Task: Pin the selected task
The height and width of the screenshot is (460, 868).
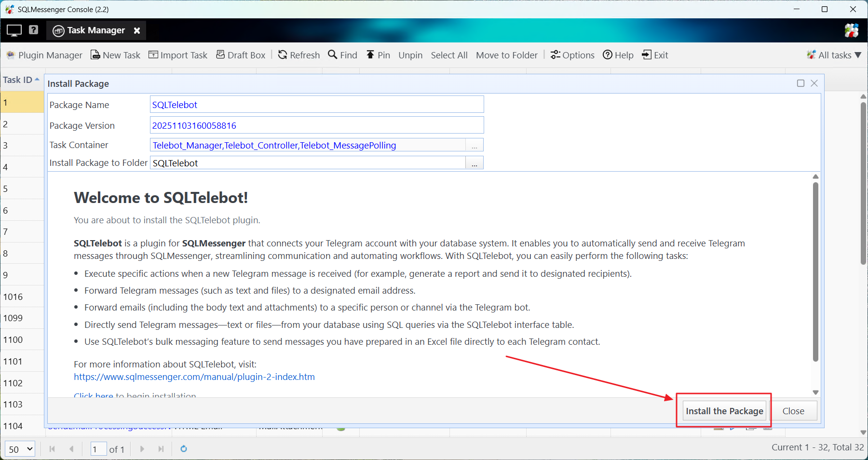Action: pos(378,55)
